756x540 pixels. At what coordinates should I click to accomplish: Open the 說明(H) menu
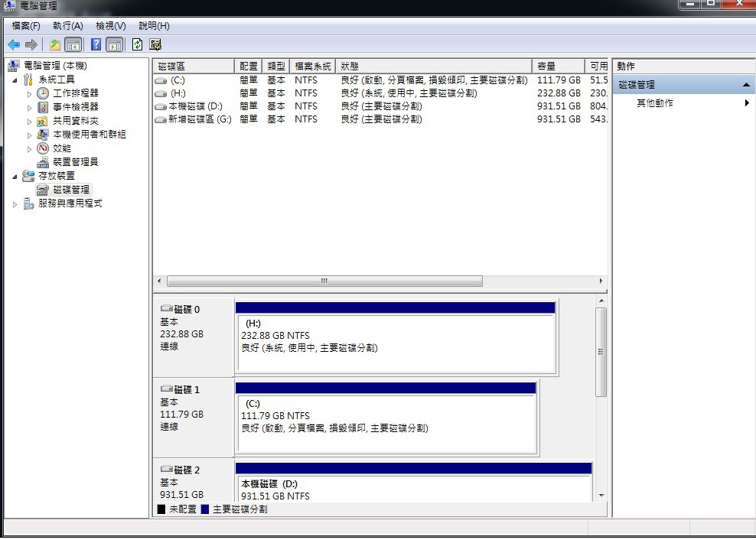tap(154, 26)
